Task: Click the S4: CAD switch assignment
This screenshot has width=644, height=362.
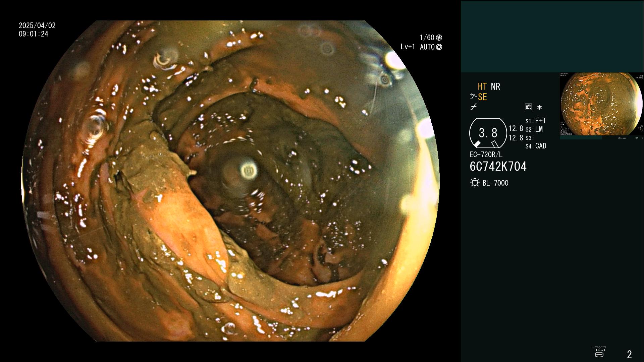Action: pos(536,146)
